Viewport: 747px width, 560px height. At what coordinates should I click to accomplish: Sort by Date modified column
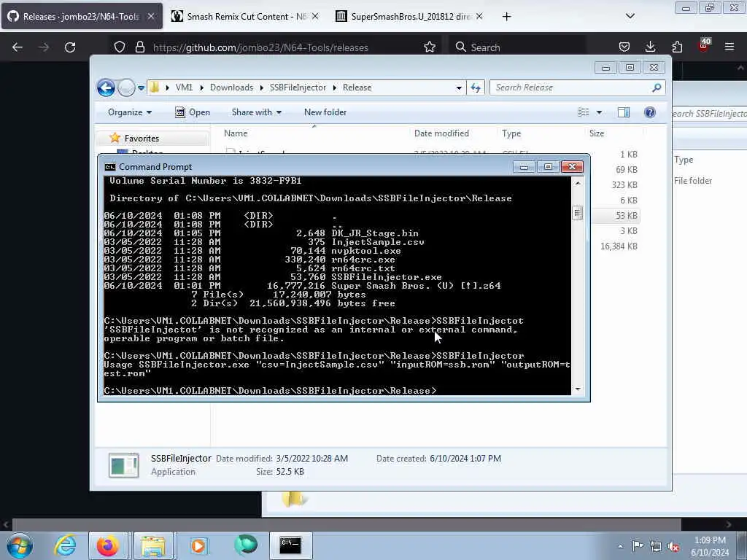pos(441,133)
